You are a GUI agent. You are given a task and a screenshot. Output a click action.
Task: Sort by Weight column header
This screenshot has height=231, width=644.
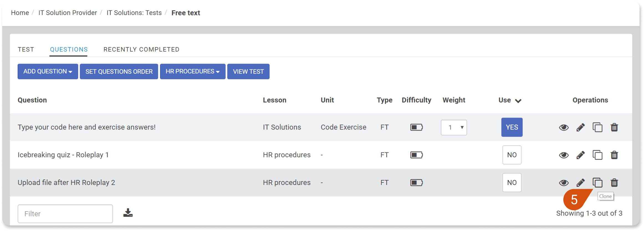pos(454,100)
